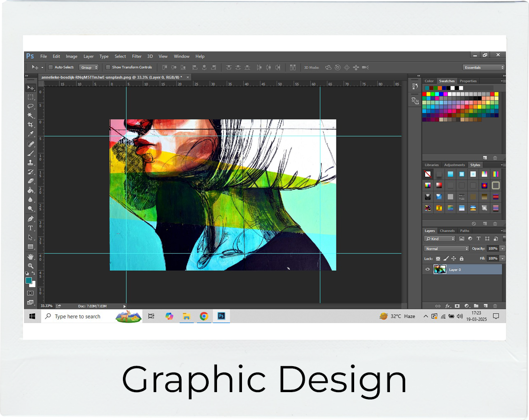
Task: Select the Move tool in the toolbox
Action: (x=31, y=88)
